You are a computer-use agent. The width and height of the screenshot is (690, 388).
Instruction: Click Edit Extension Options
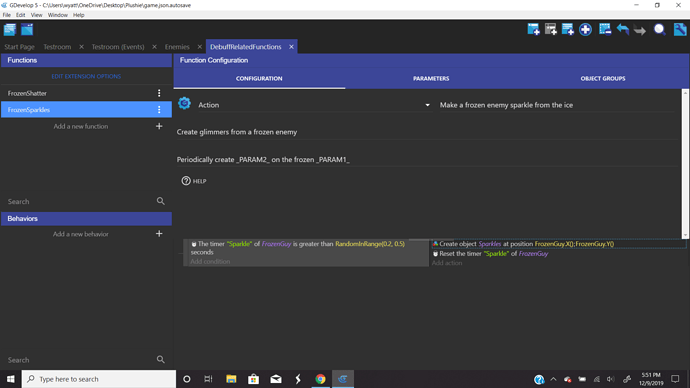(x=86, y=76)
